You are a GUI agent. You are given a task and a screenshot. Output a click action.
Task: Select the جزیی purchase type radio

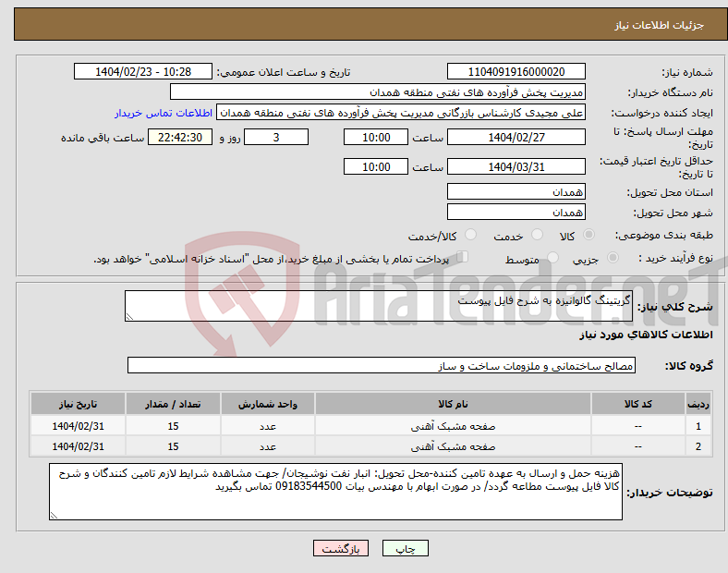click(x=613, y=257)
